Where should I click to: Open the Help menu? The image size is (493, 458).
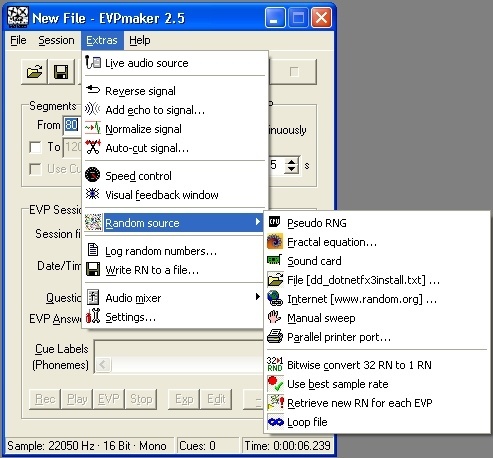coord(140,40)
